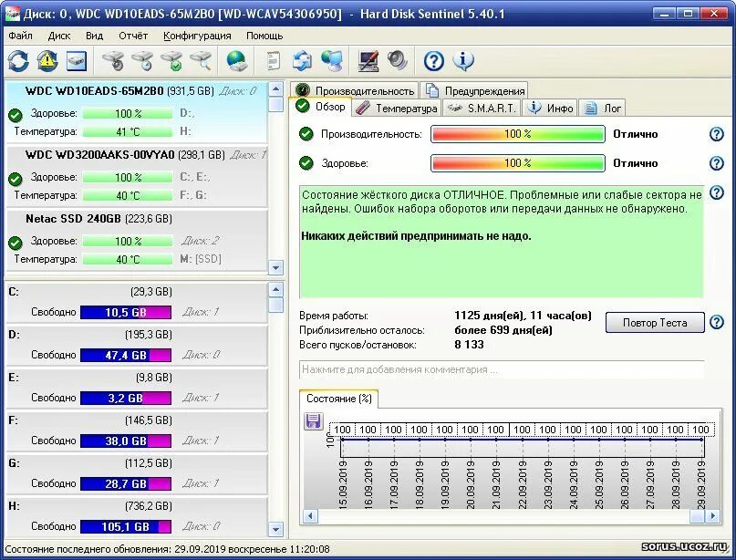Click help icon next to Производительность bar
The height and width of the screenshot is (560, 736).
point(716,134)
